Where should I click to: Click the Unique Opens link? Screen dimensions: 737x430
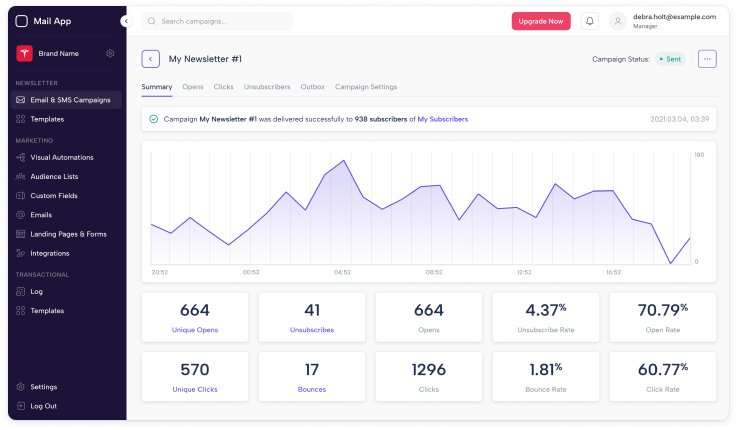click(195, 329)
